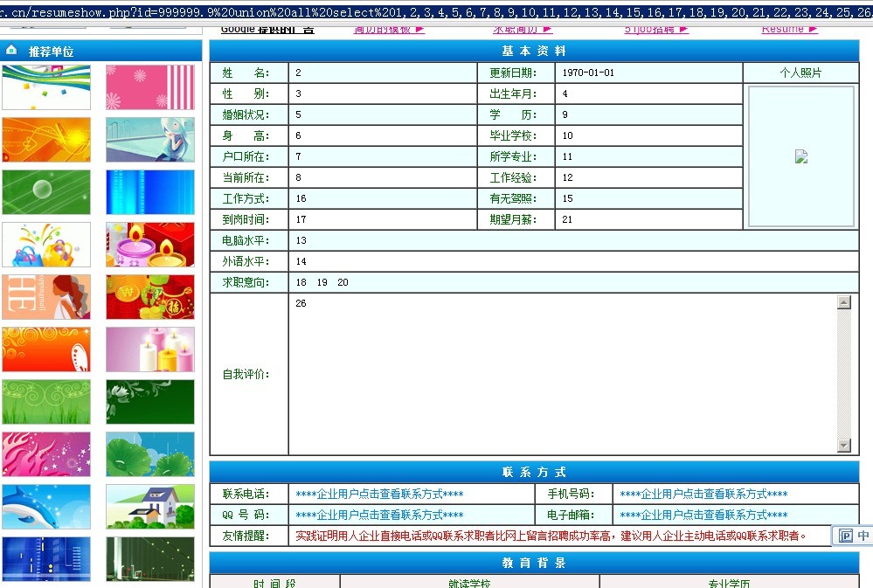
Task: Click the 有无驾照 label
Action: (x=513, y=198)
